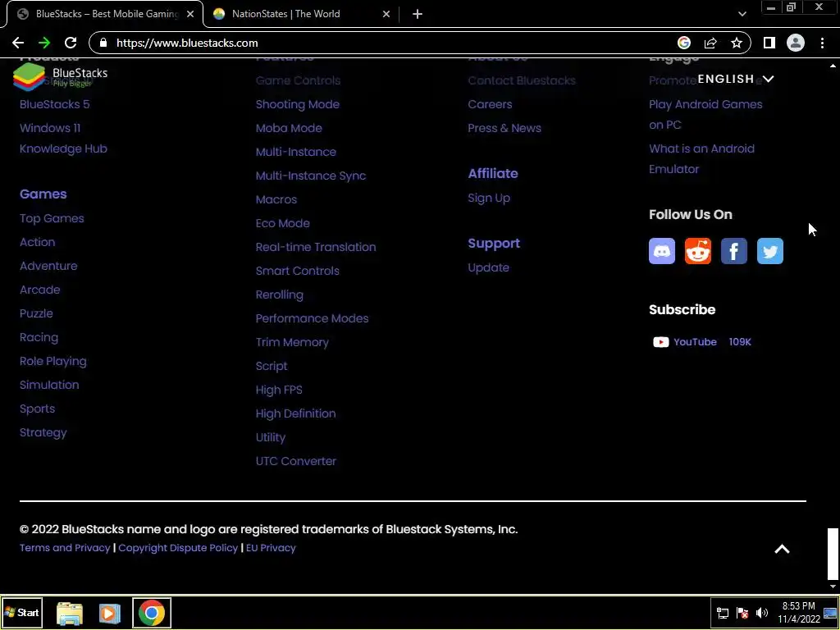Open Eco Mode link
The height and width of the screenshot is (630, 840).
(x=282, y=223)
